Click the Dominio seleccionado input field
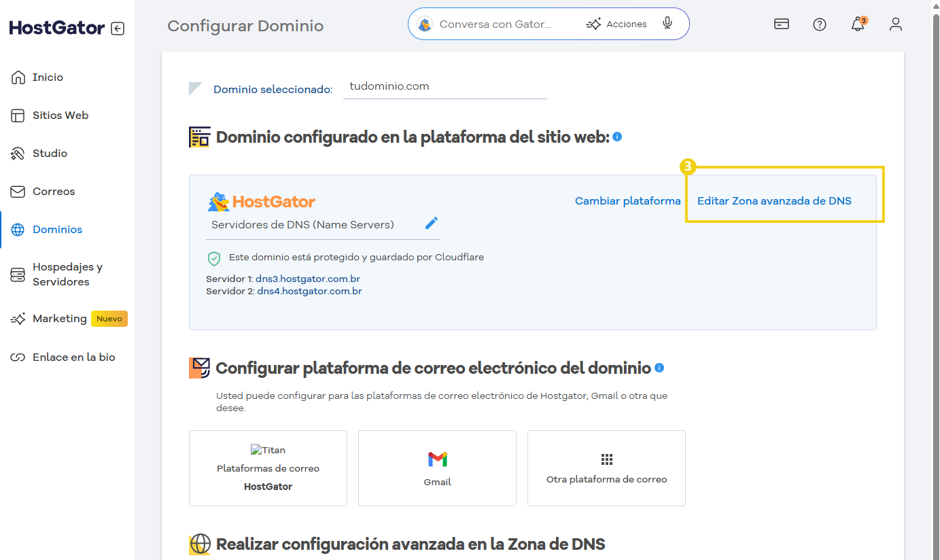Screen dimensions: 940x560 445,87
